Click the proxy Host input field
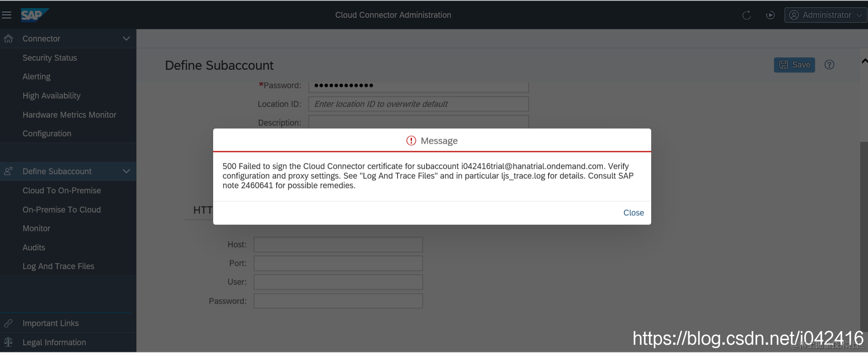 [338, 244]
